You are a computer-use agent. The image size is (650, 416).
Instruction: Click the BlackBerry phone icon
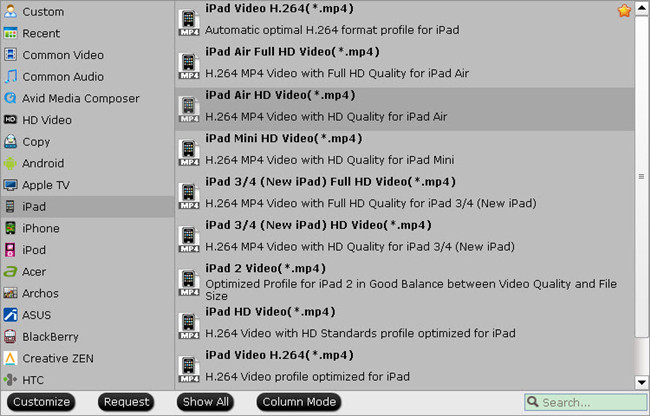10,336
